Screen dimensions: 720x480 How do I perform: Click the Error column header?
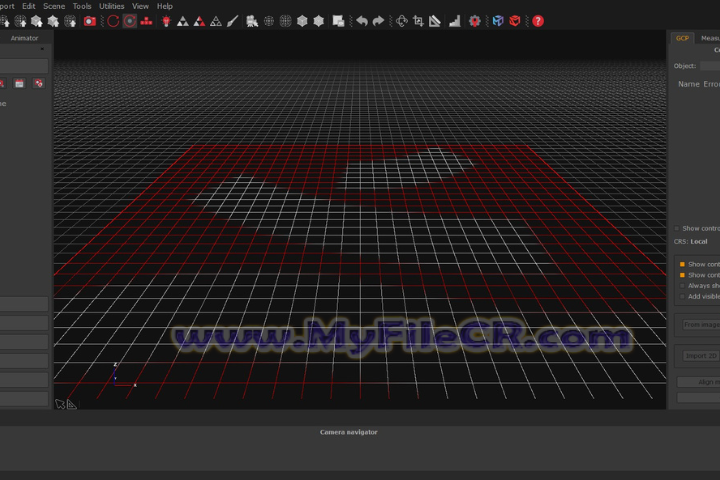[x=711, y=84]
